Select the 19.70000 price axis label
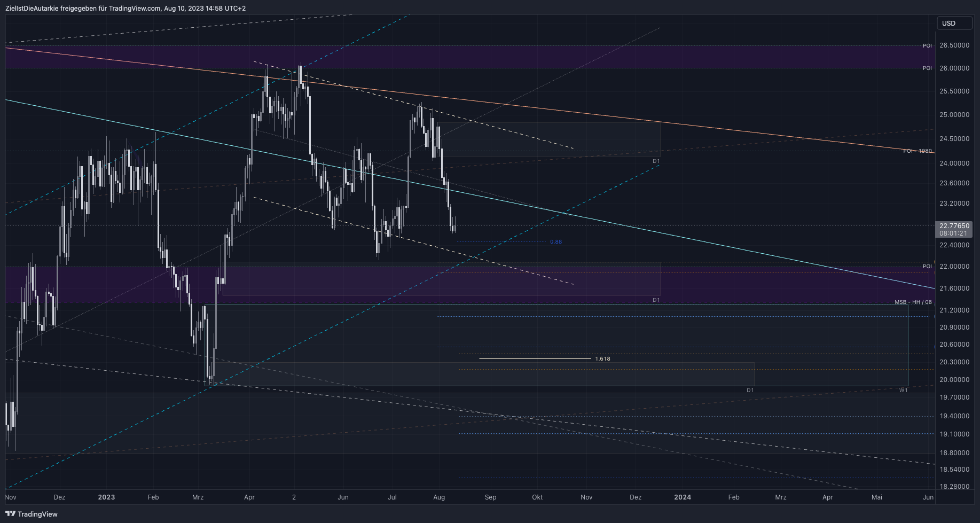Viewport: 980px width, 523px height. coord(954,397)
